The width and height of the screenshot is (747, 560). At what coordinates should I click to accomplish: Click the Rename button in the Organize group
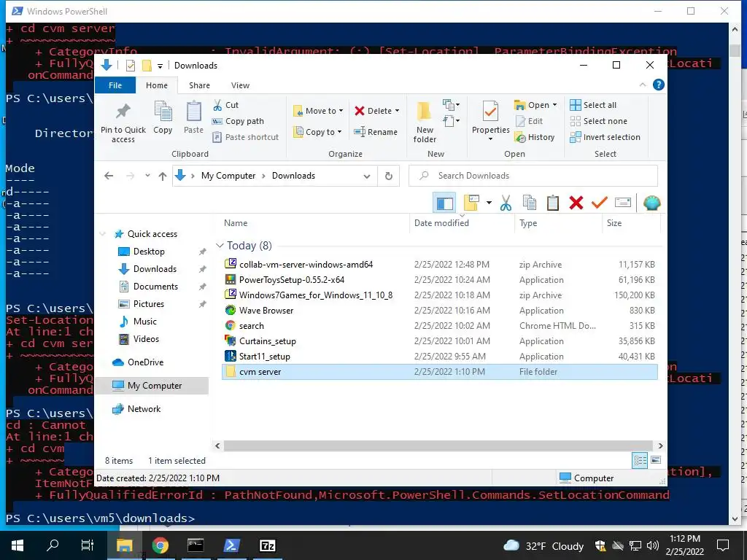[376, 132]
